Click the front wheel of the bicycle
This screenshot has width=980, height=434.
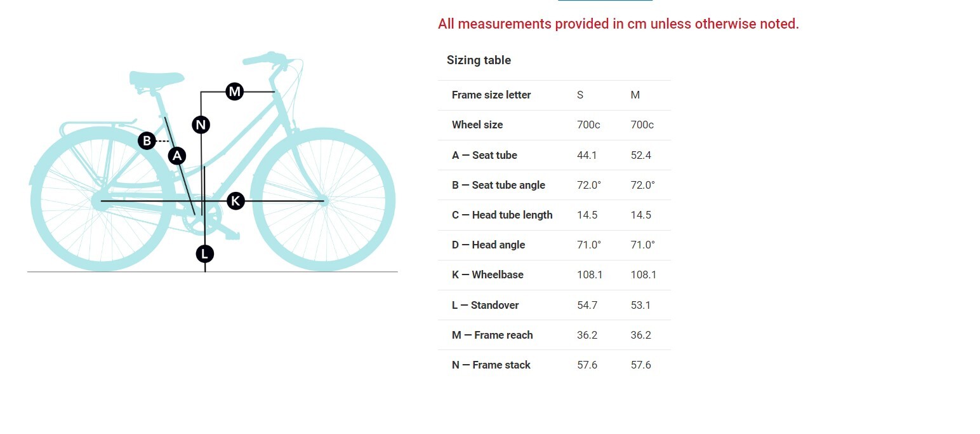pyautogui.click(x=323, y=200)
